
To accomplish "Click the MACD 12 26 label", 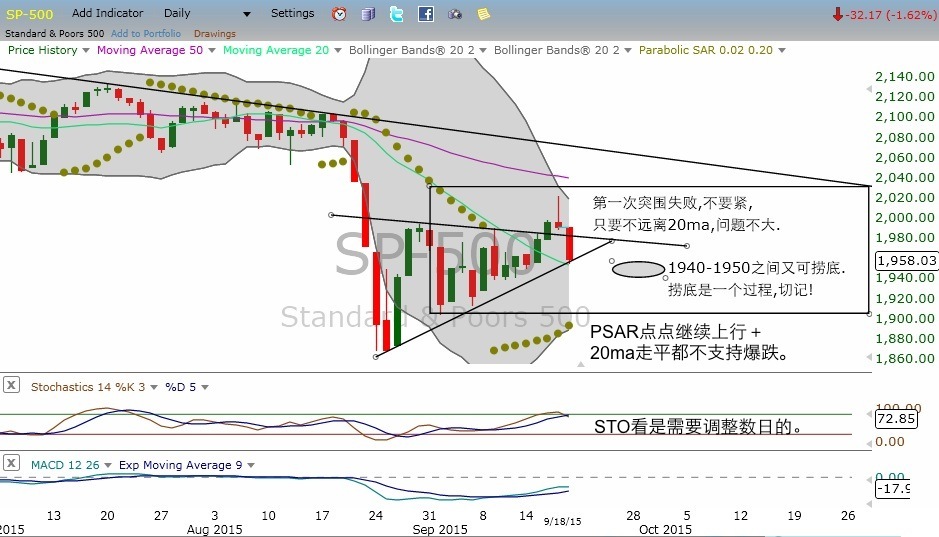I will (65, 465).
